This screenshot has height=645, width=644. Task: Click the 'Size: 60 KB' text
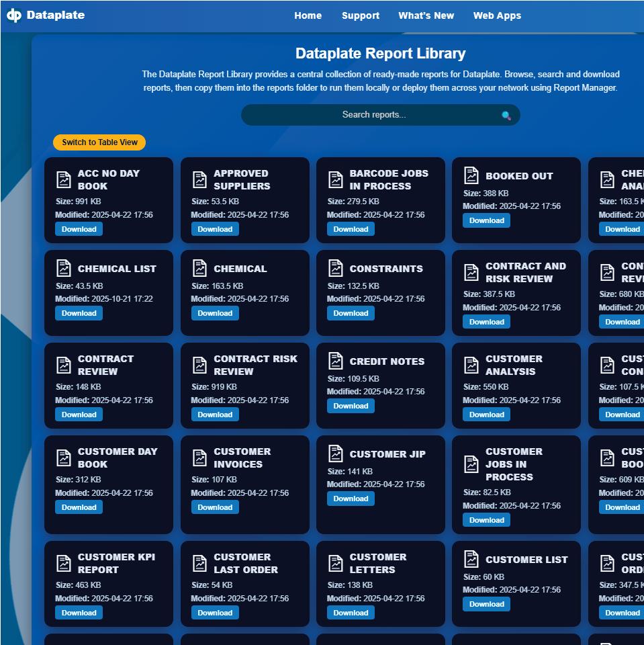pos(484,576)
